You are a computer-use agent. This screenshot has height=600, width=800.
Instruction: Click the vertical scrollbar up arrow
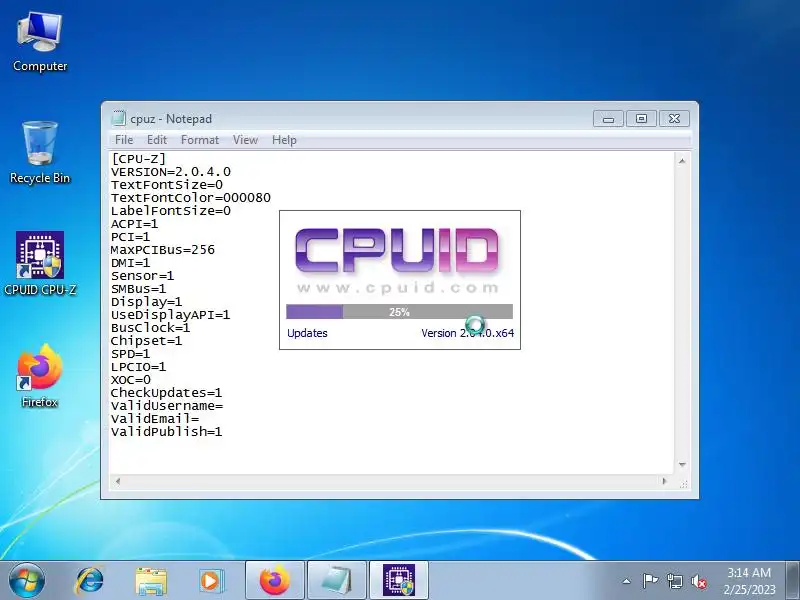pos(682,161)
